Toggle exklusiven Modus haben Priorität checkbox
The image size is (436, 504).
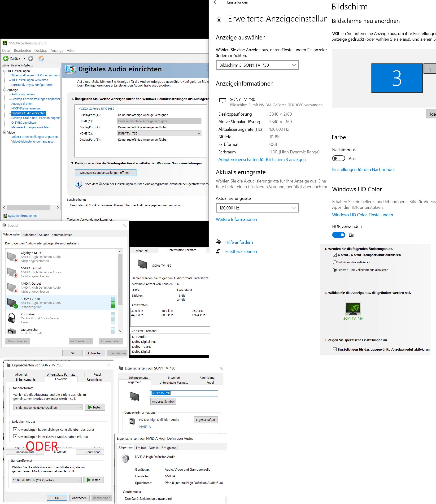(x=15, y=437)
